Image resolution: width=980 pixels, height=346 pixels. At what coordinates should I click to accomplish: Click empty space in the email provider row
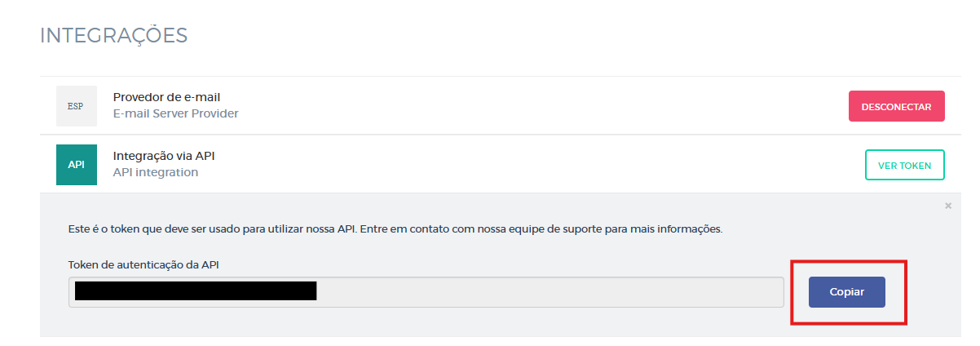[x=530, y=106]
